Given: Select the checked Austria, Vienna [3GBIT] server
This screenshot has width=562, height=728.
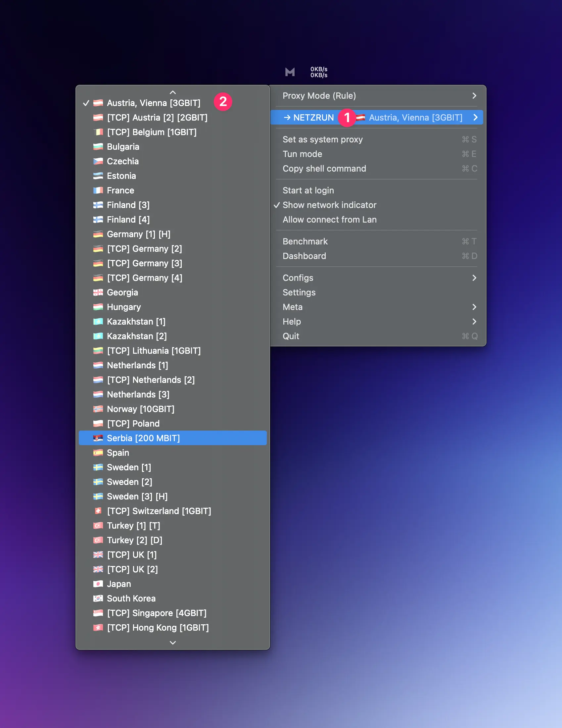Looking at the screenshot, I should click(x=153, y=103).
